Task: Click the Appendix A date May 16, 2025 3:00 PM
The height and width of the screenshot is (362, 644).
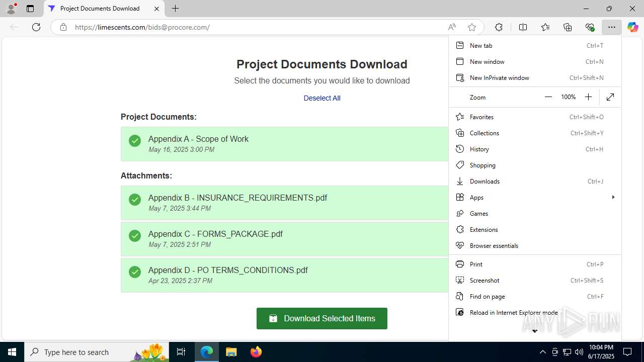Action: 182,150
